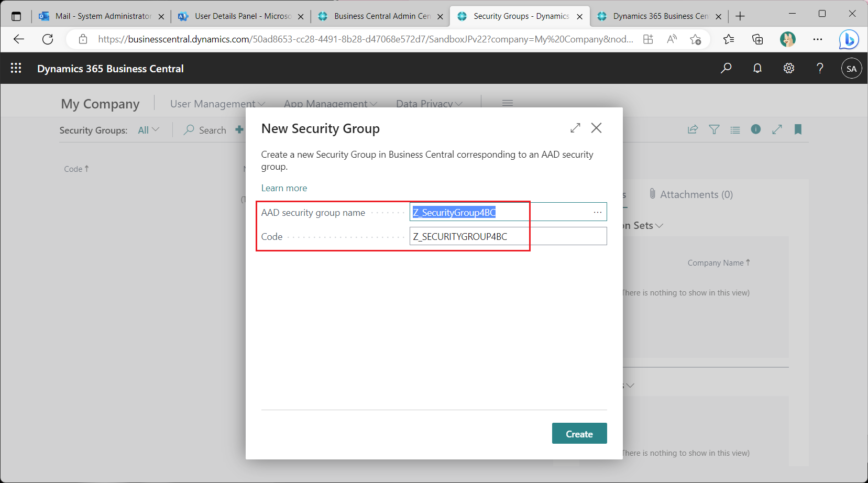Open the SA user account avatar
Screen dimensions: 868x483
tap(852, 68)
